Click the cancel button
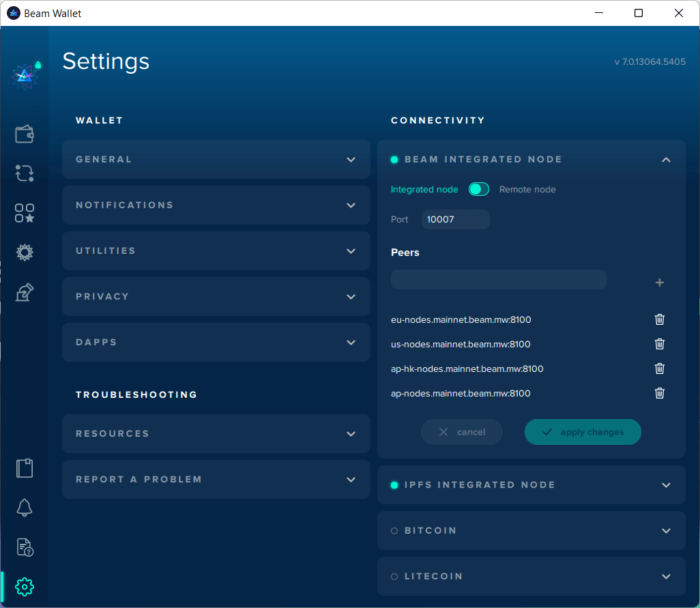 (462, 432)
